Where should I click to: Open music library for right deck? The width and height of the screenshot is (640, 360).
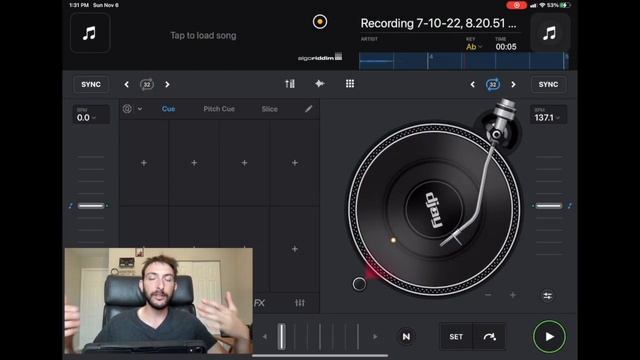click(x=550, y=33)
